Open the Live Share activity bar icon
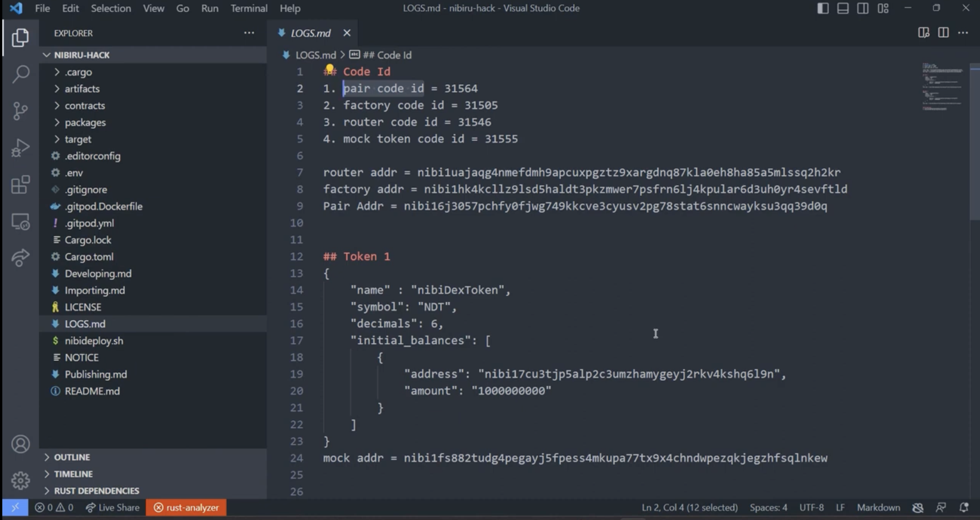Image resolution: width=980 pixels, height=520 pixels. coord(21,258)
